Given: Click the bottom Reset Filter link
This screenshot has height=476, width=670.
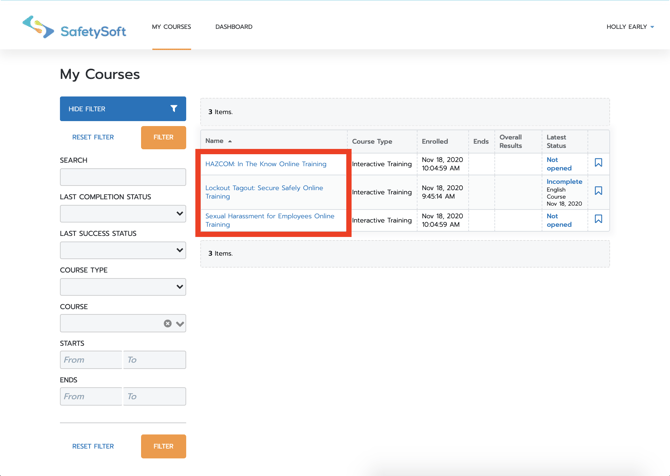Looking at the screenshot, I should pyautogui.click(x=93, y=446).
